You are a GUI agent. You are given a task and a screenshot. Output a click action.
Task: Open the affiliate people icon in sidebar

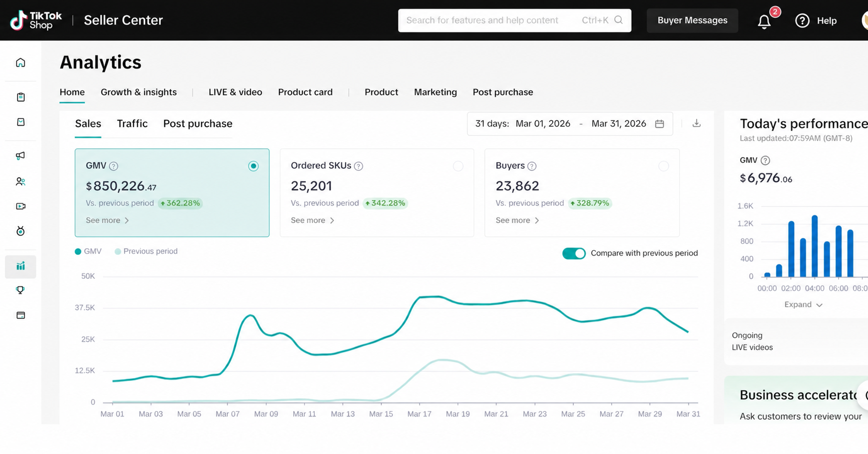pos(21,181)
